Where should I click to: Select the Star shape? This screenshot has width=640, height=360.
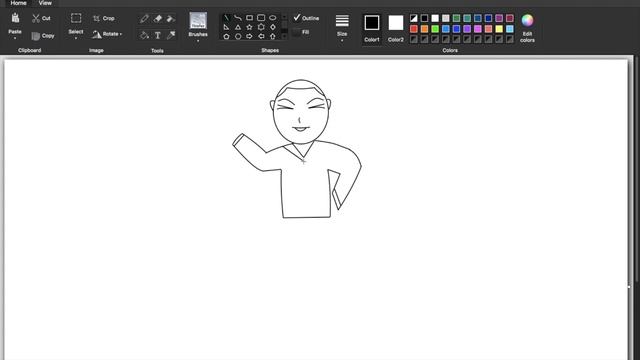click(249, 27)
